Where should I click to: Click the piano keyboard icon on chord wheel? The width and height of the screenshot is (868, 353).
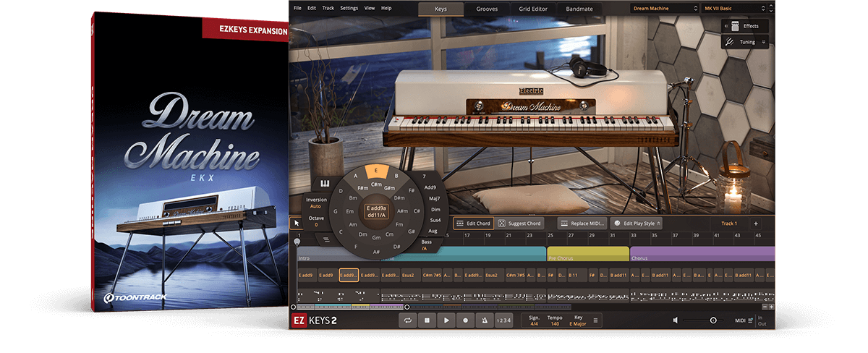pos(325,184)
